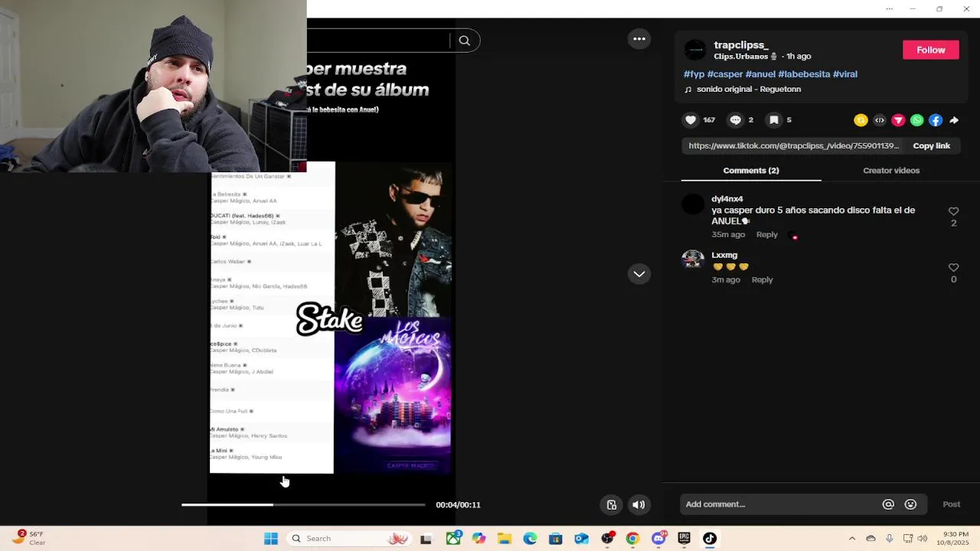This screenshot has width=980, height=551.
Task: Save video with bookmark icon
Action: tap(774, 120)
